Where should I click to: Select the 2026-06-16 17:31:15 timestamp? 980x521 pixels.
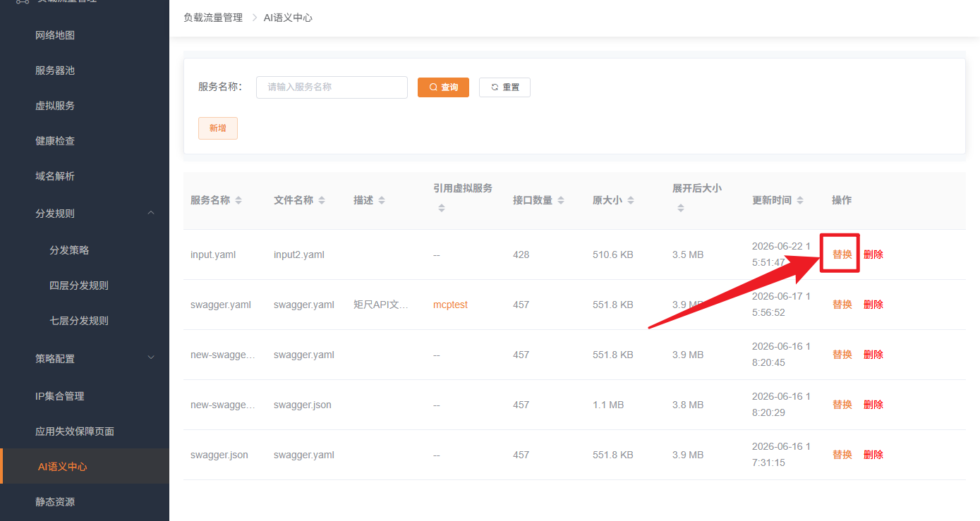coord(781,455)
